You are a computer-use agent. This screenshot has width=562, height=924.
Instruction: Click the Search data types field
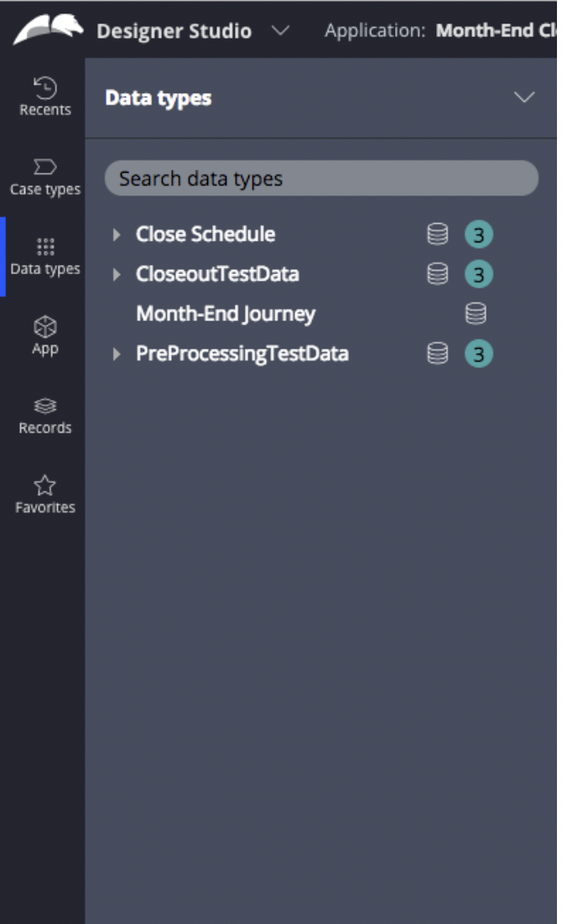point(321,178)
